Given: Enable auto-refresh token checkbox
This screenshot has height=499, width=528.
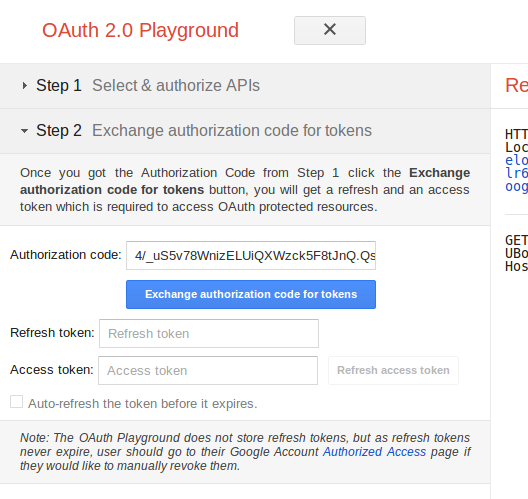Looking at the screenshot, I should [16, 402].
